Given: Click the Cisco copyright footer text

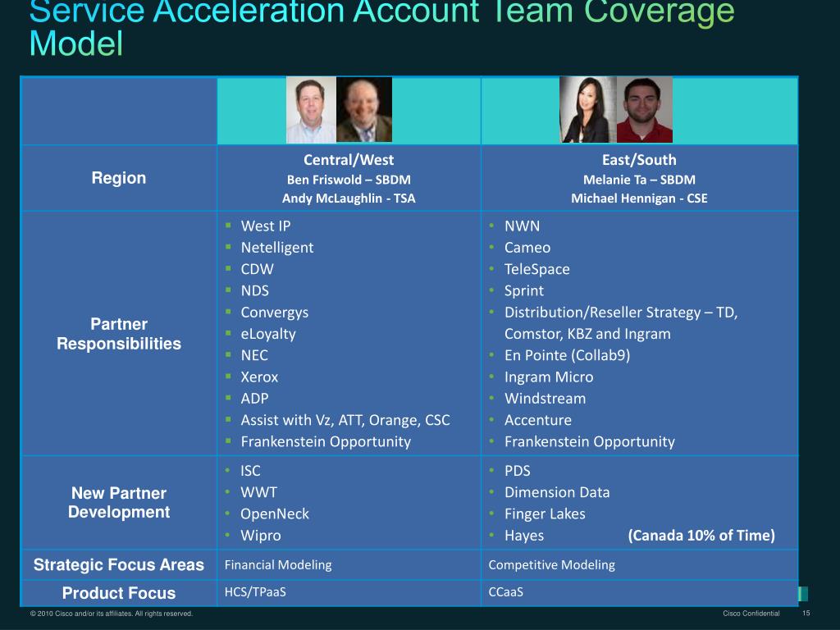Looking at the screenshot, I should point(112,614).
